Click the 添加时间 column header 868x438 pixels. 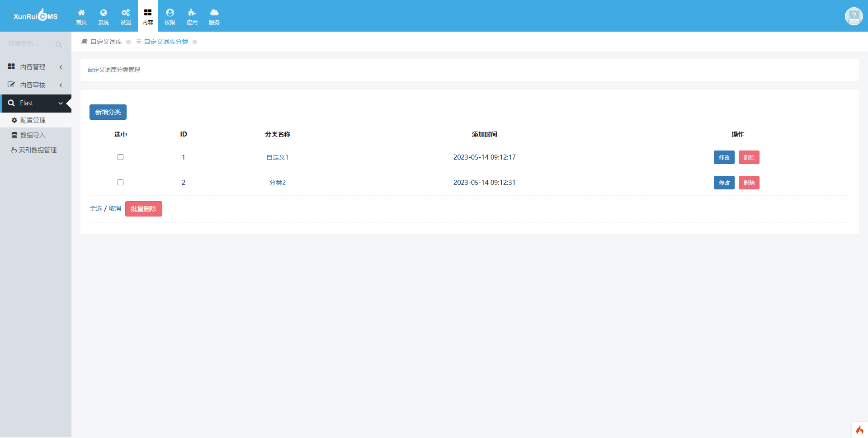[485, 134]
